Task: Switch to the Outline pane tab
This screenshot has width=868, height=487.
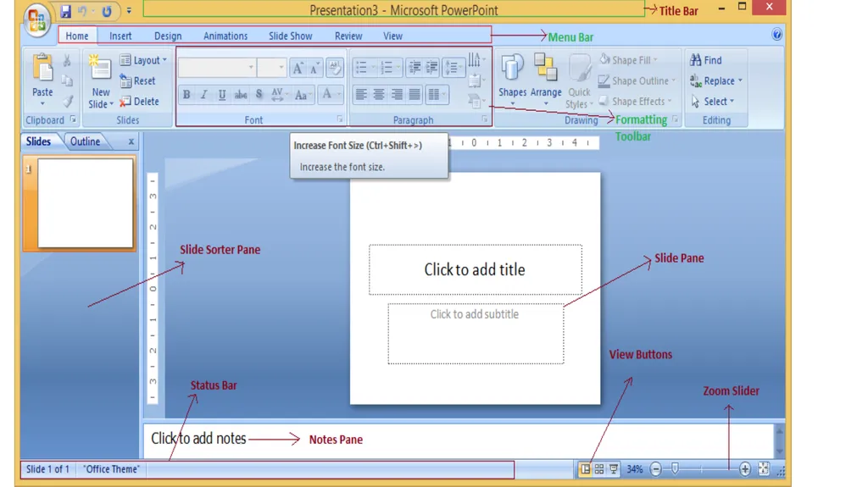Action: (86, 141)
